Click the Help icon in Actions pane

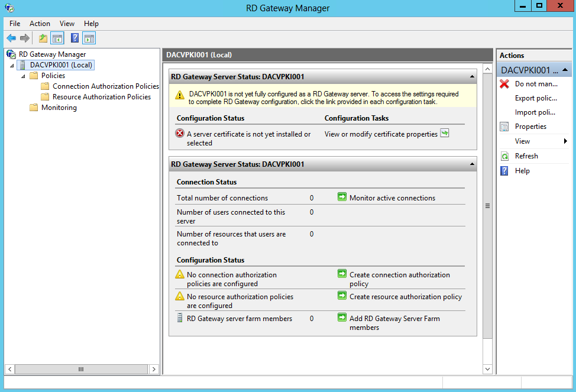504,171
